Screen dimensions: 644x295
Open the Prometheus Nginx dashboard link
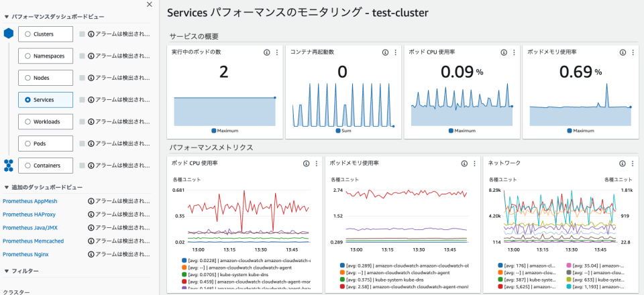point(26,254)
